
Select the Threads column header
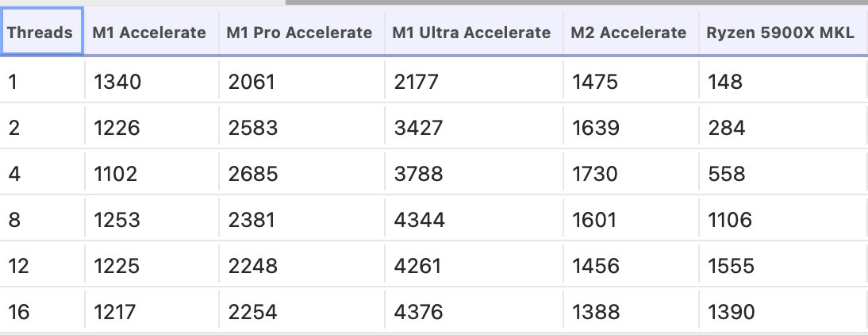pyautogui.click(x=42, y=32)
